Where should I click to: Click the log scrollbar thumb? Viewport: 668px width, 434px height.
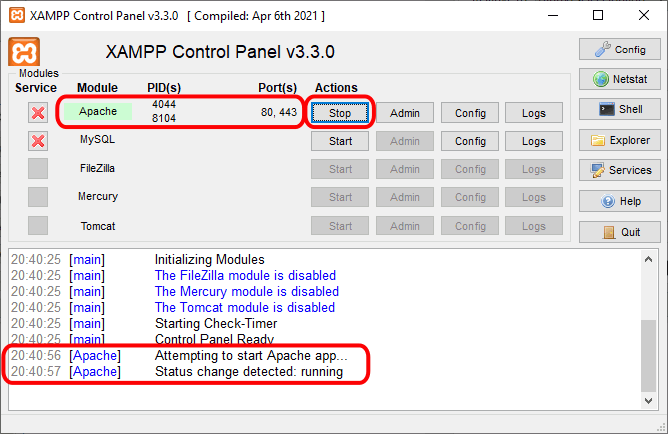click(x=648, y=356)
